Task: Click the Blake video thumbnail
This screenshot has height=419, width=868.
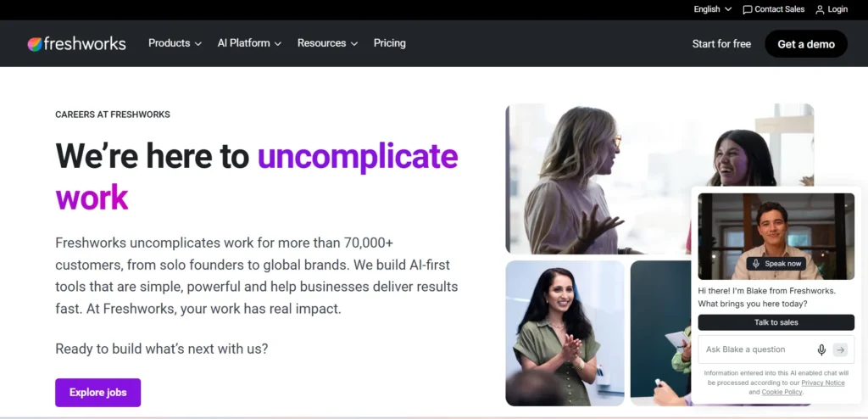Action: point(776,236)
